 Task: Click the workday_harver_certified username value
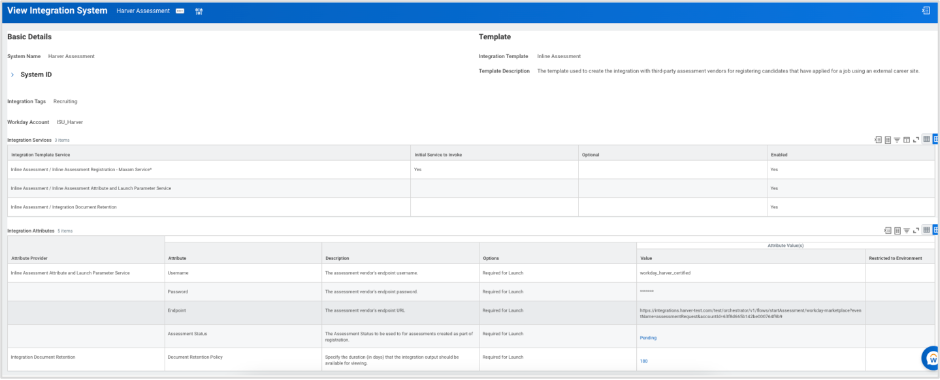coord(665,273)
